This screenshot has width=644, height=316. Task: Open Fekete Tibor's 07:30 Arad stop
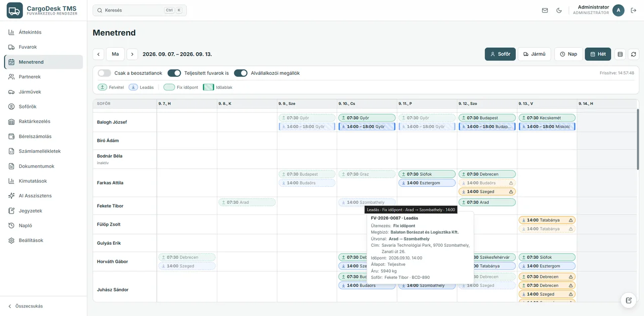coord(487,202)
